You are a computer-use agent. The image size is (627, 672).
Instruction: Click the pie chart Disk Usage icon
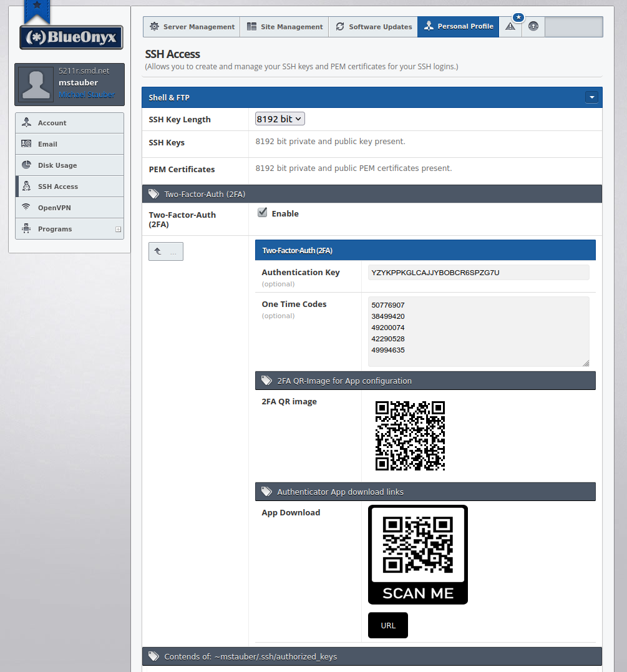pos(27,165)
